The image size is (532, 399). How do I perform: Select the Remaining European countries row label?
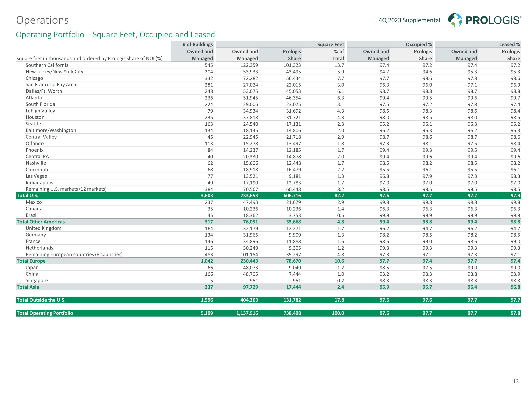pyautogui.click(x=74, y=254)
